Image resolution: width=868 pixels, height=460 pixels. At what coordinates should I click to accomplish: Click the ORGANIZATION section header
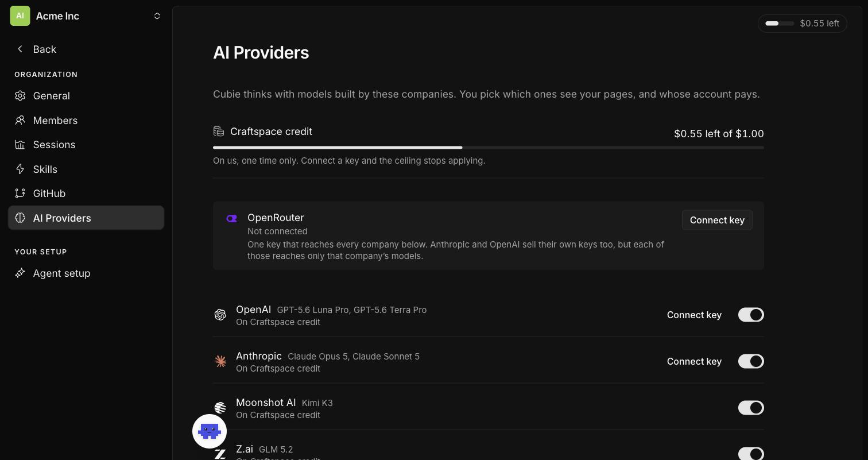(46, 75)
